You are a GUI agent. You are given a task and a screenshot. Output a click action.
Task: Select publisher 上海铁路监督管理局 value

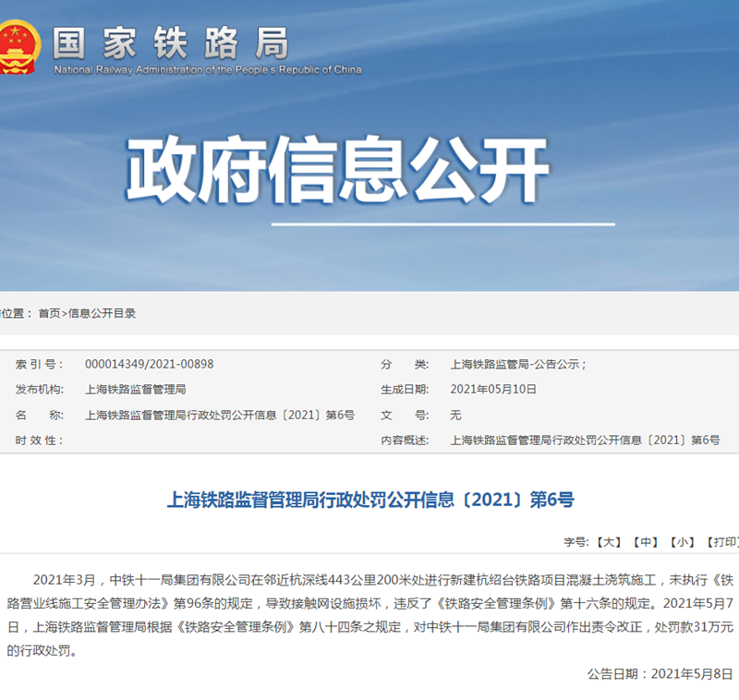(x=135, y=390)
